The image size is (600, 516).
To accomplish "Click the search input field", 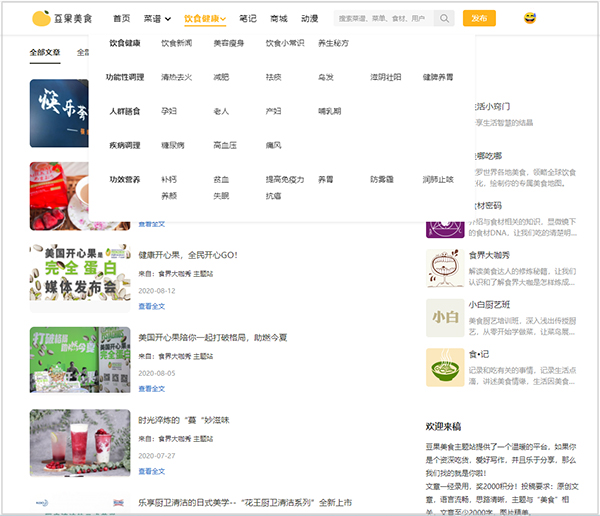I will [x=382, y=18].
